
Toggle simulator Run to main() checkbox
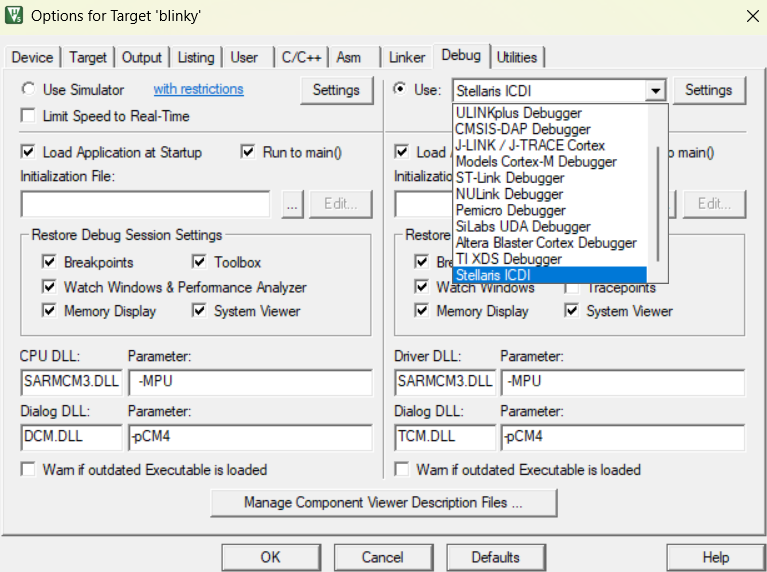[248, 152]
